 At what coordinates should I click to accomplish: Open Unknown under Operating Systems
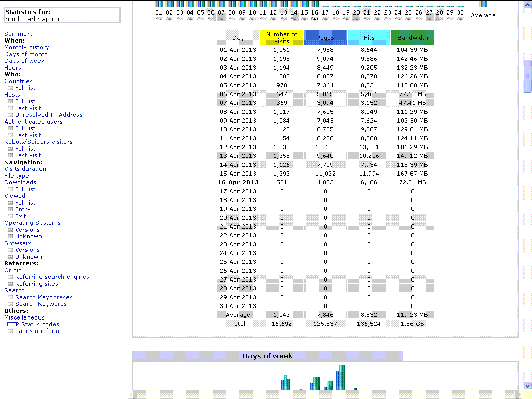pos(29,236)
